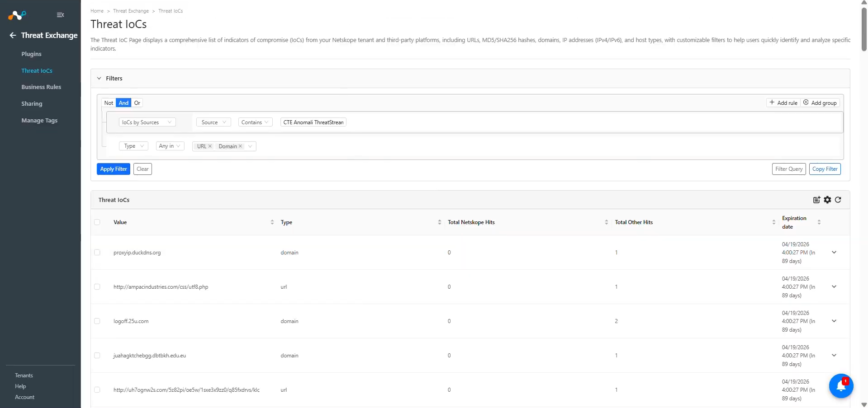This screenshot has width=868, height=408.
Task: Open Threat IoCs in sidebar
Action: point(37,70)
